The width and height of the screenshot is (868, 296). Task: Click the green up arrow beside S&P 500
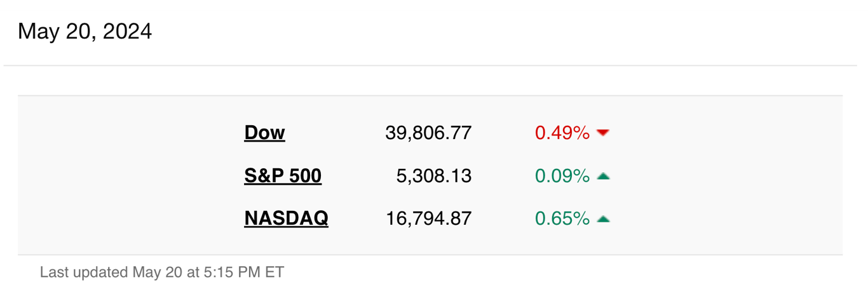click(603, 176)
